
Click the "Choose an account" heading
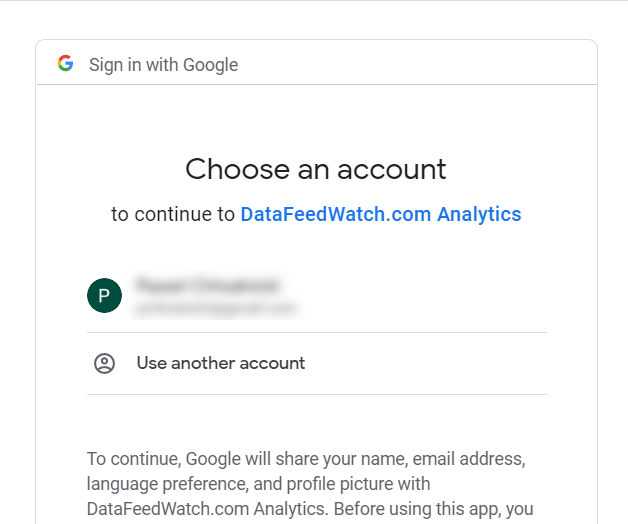point(316,169)
